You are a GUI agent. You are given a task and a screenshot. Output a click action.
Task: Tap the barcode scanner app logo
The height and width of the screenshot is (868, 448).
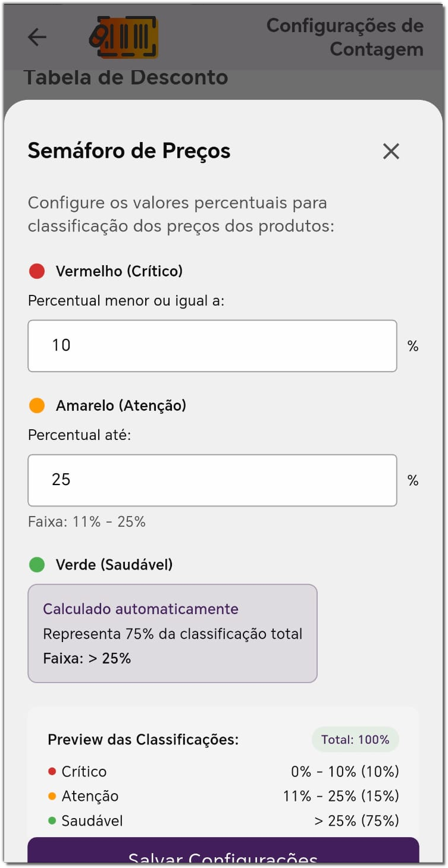(124, 37)
